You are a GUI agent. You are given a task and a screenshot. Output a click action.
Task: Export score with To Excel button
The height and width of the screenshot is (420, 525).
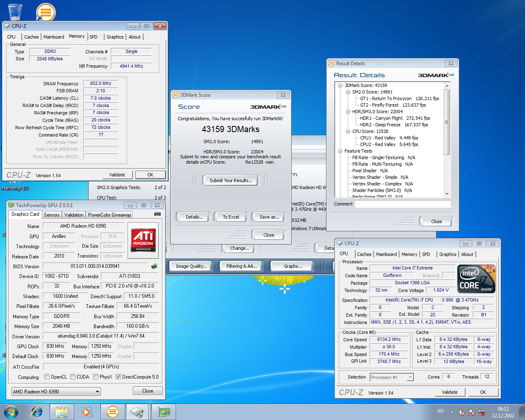(231, 217)
